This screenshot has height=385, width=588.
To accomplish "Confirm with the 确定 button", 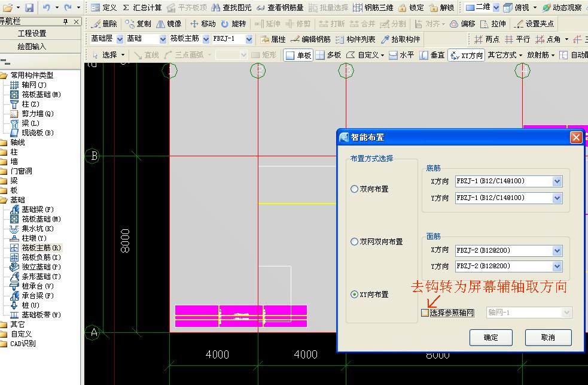I will coord(491,338).
